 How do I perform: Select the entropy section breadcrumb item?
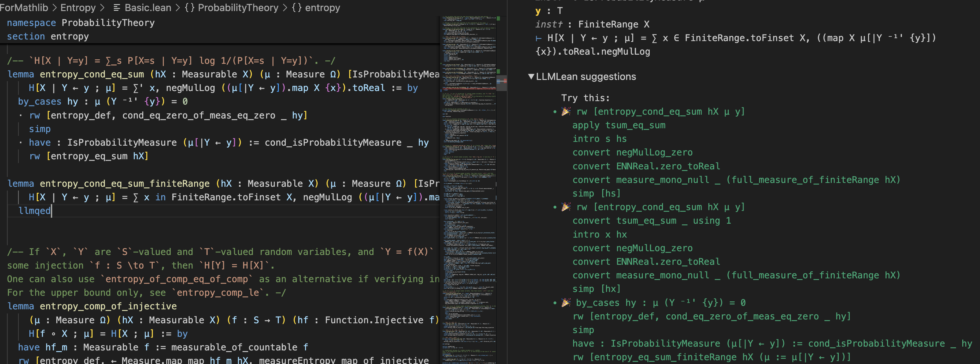pyautogui.click(x=322, y=8)
